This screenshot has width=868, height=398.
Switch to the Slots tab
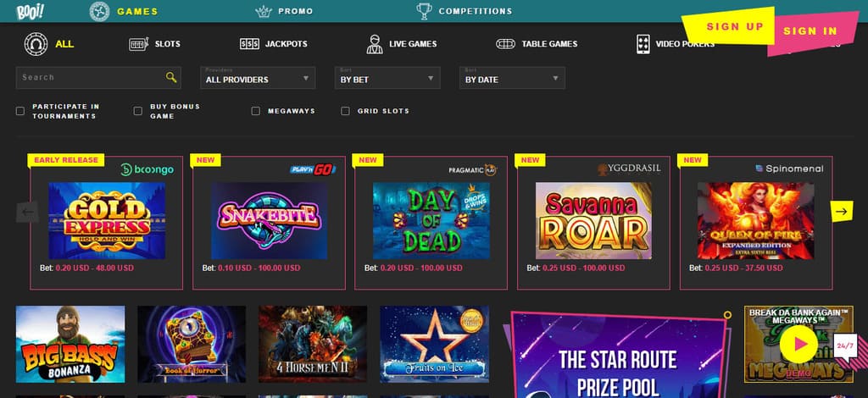click(167, 44)
